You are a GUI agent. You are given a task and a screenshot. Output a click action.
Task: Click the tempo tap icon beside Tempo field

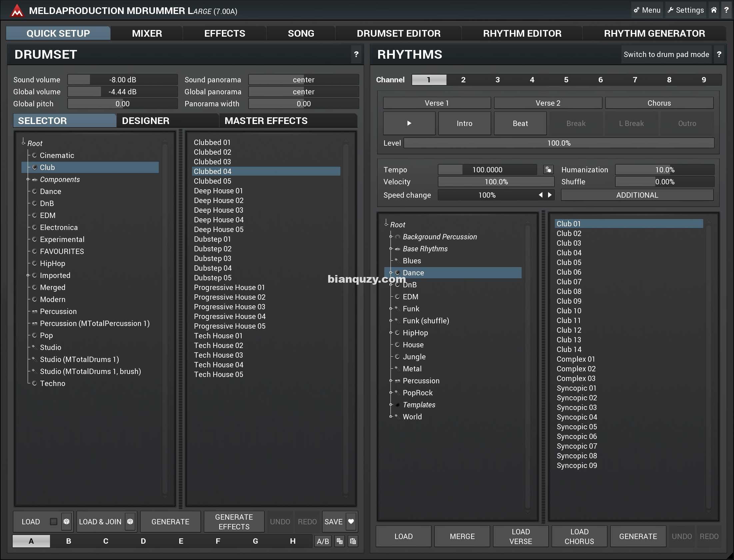click(x=548, y=170)
